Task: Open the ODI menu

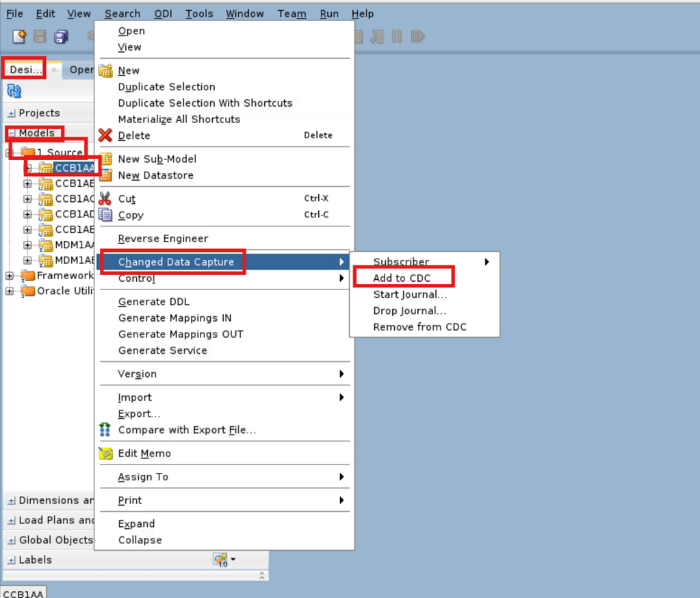Action: click(164, 13)
